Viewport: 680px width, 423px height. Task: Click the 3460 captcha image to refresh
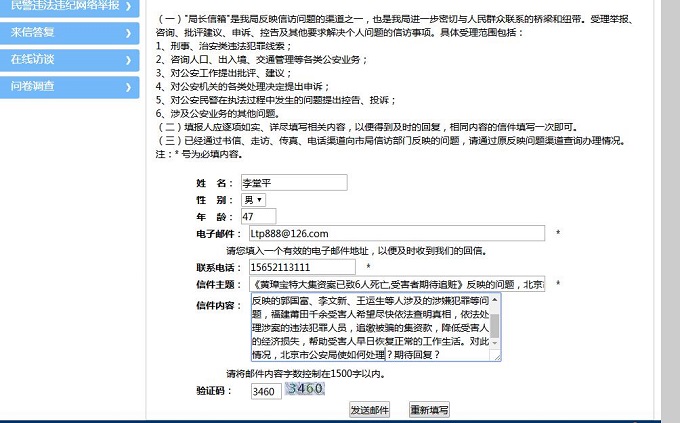click(x=304, y=389)
